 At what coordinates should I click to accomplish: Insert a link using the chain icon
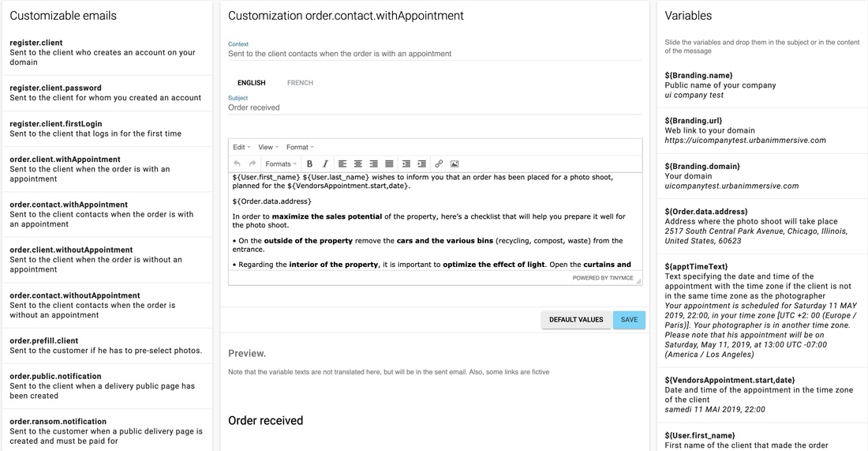(x=439, y=163)
